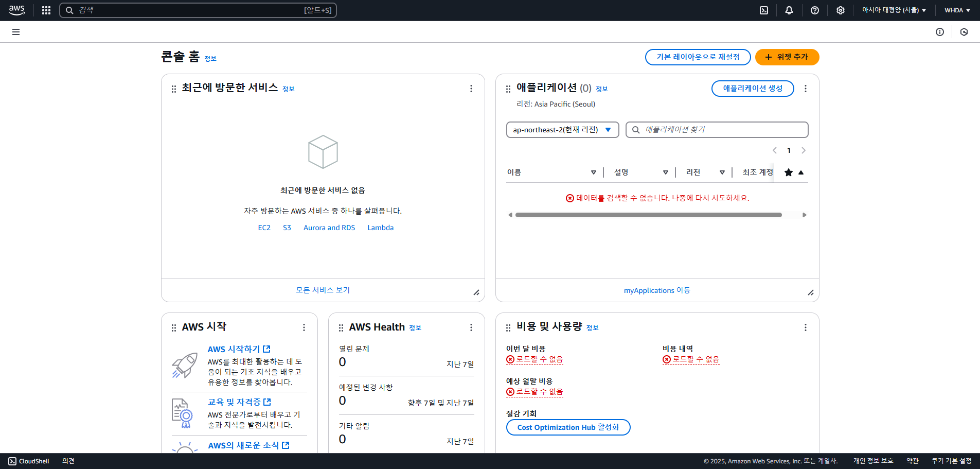Click 의견 feedback in footer
Viewport: 980px width, 469px height.
68,461
